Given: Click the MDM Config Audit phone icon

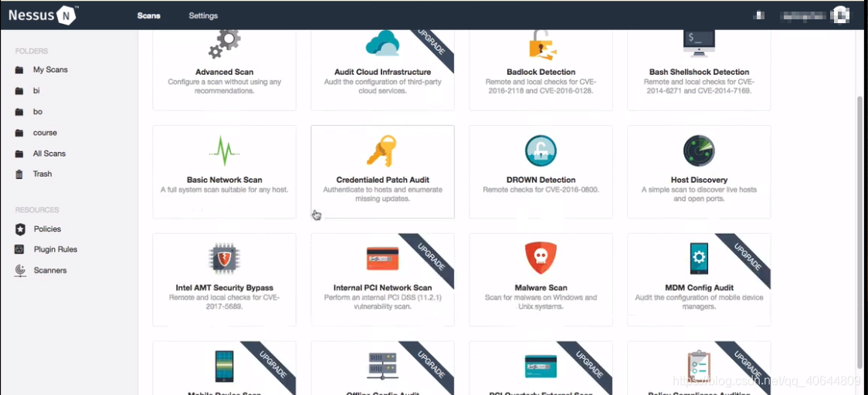Looking at the screenshot, I should coord(699,258).
